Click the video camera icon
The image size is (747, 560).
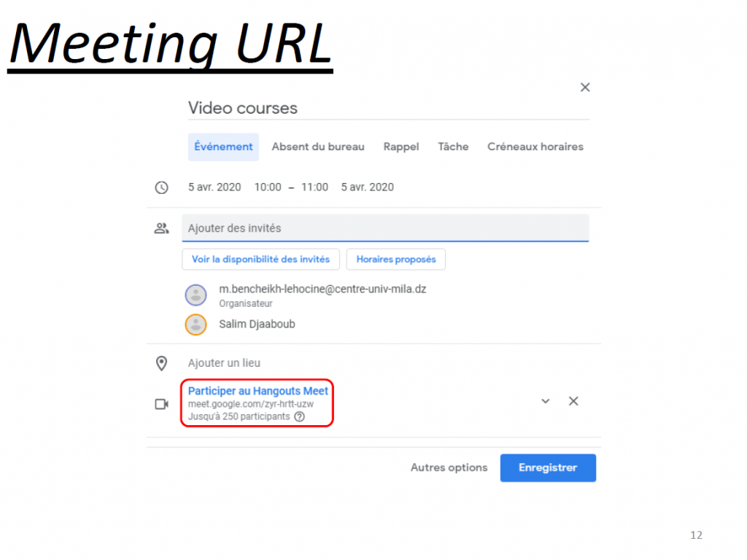[x=161, y=404]
